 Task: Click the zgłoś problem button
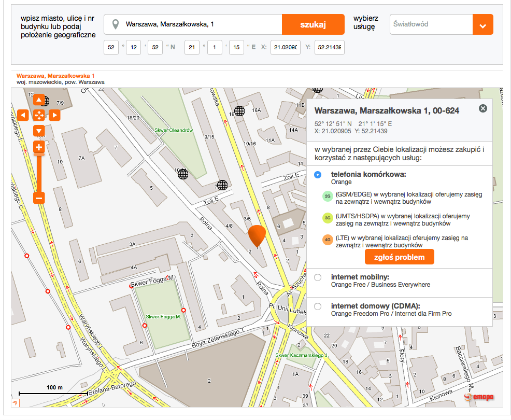399,257
